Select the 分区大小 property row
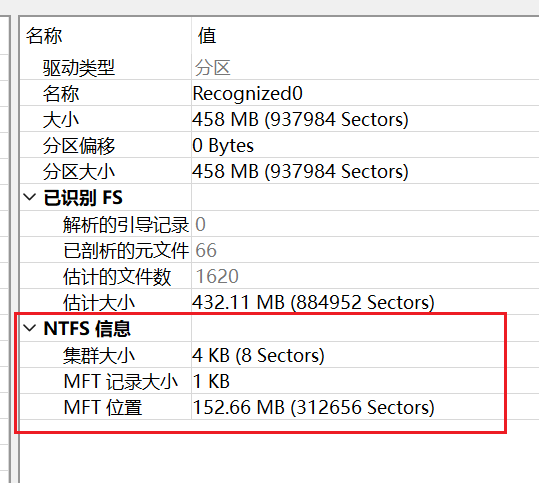This screenshot has width=539, height=483. click(x=279, y=171)
